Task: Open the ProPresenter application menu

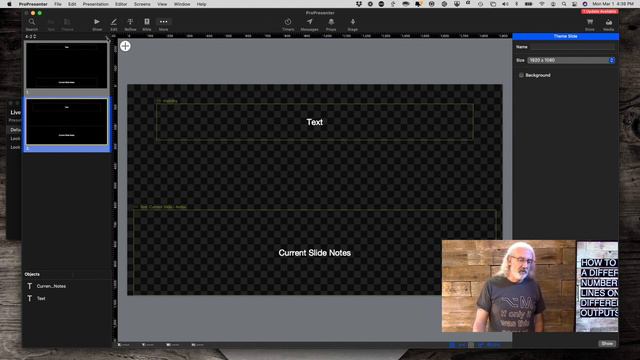Action: tap(33, 4)
